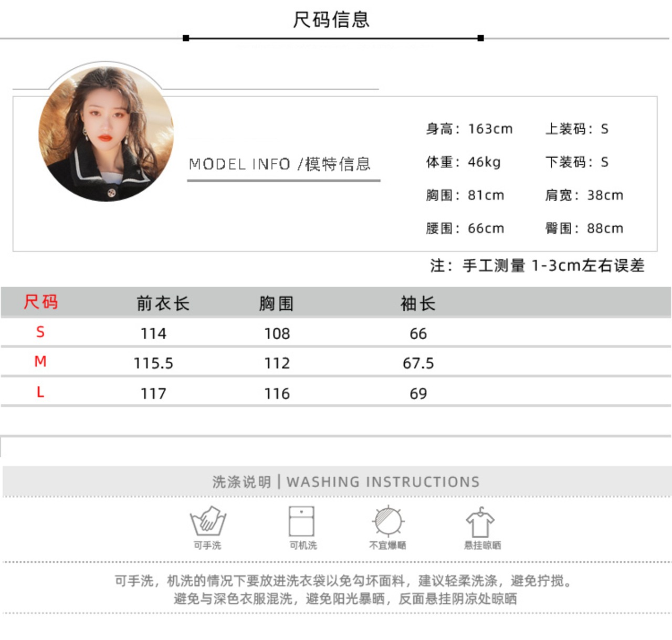Click the 115.5 front length value
672x640 pixels.
pyautogui.click(x=153, y=363)
